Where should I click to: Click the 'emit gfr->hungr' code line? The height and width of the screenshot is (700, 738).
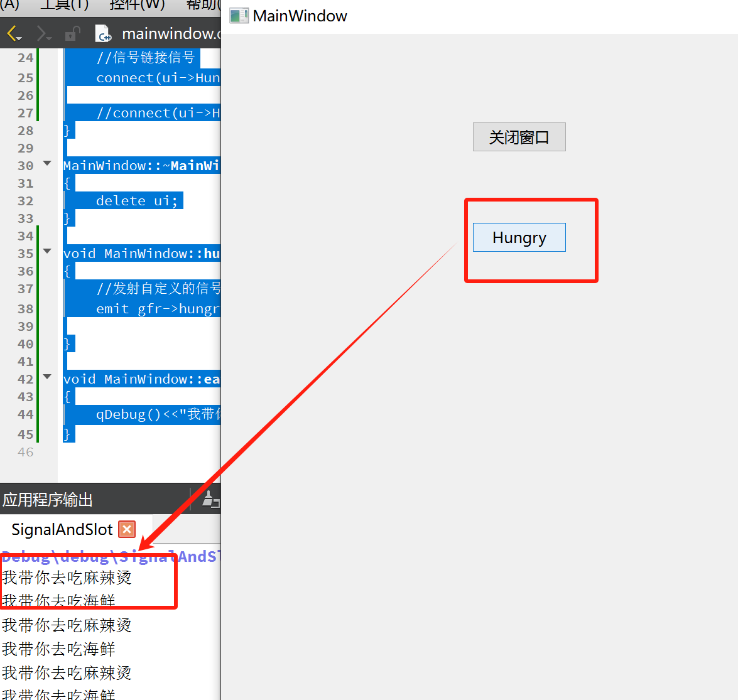(158, 309)
